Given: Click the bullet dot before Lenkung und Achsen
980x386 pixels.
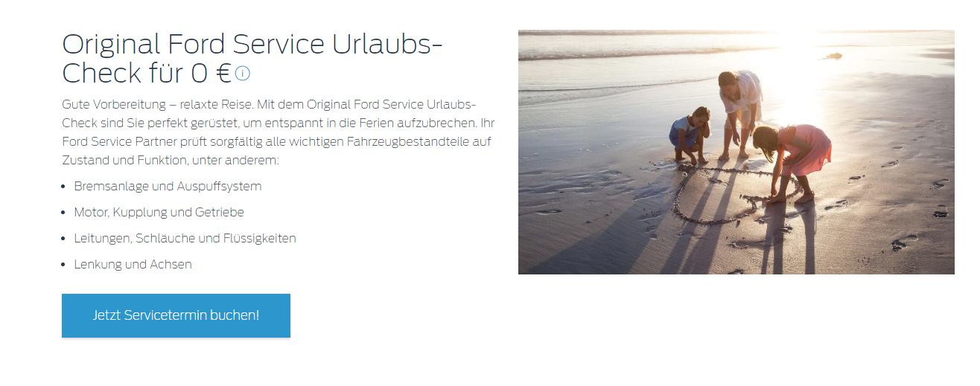Looking at the screenshot, I should coord(65,265).
